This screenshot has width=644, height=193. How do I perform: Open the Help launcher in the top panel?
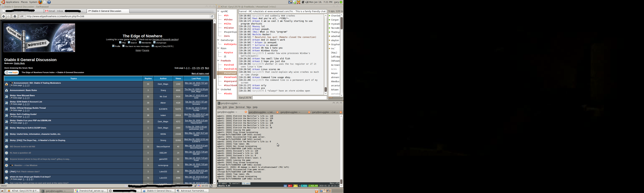point(49,2)
